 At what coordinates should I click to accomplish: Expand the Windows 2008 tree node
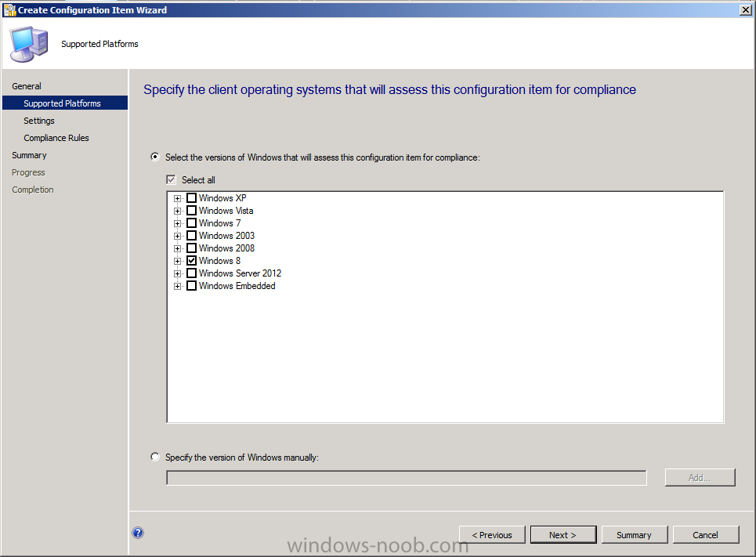[x=177, y=248]
